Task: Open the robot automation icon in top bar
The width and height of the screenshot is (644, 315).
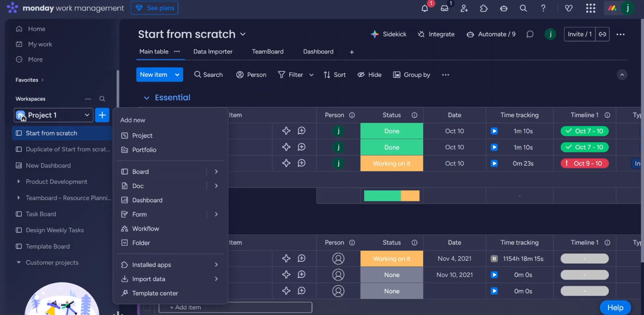Action: [x=503, y=8]
